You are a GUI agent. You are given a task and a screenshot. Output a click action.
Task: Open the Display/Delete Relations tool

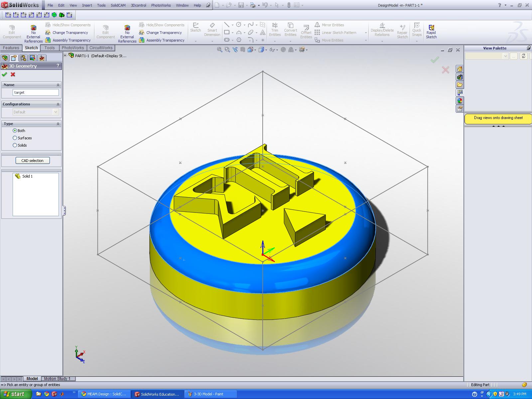pyautogui.click(x=382, y=30)
